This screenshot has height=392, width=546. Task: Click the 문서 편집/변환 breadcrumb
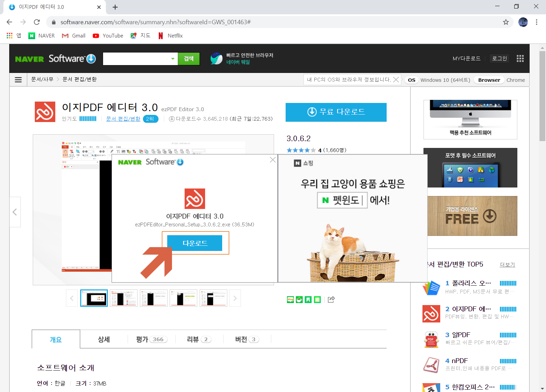(x=80, y=79)
